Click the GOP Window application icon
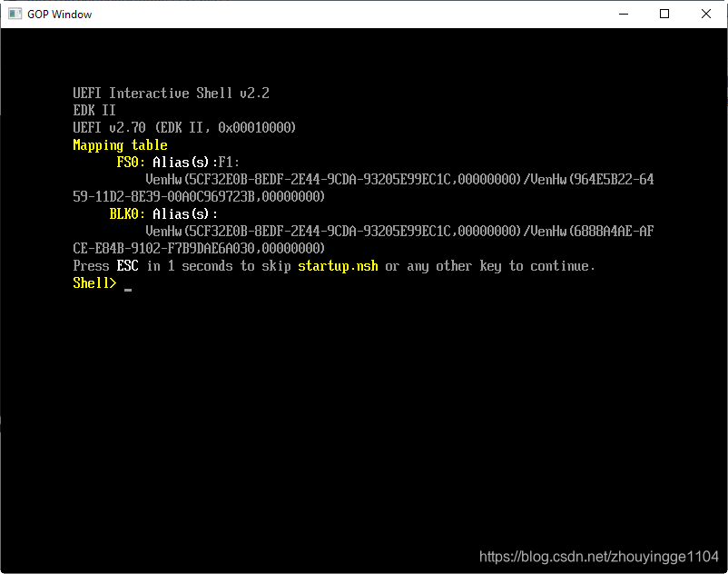Screen dimensions: 728x574 click(14, 14)
